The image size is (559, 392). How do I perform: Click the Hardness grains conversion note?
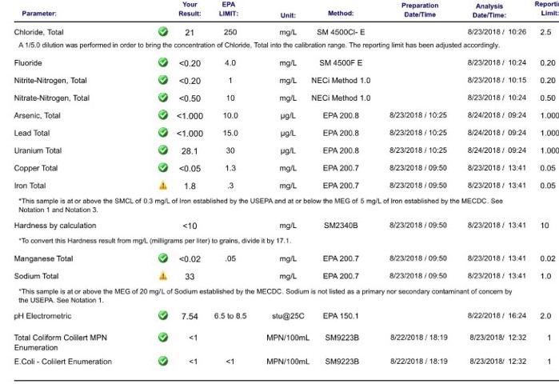(155, 241)
